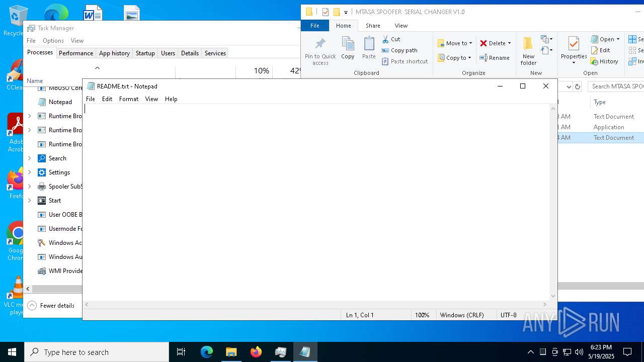Open Microsoft Edge from the taskbar
644x362 pixels.
click(207, 352)
